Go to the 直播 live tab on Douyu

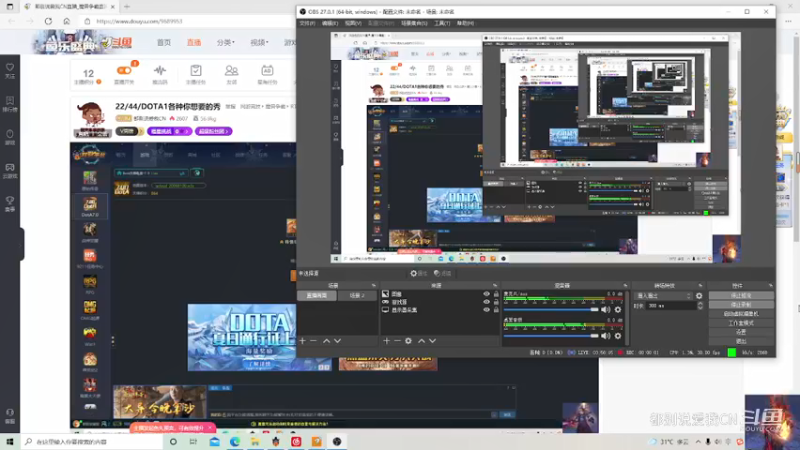coord(194,42)
